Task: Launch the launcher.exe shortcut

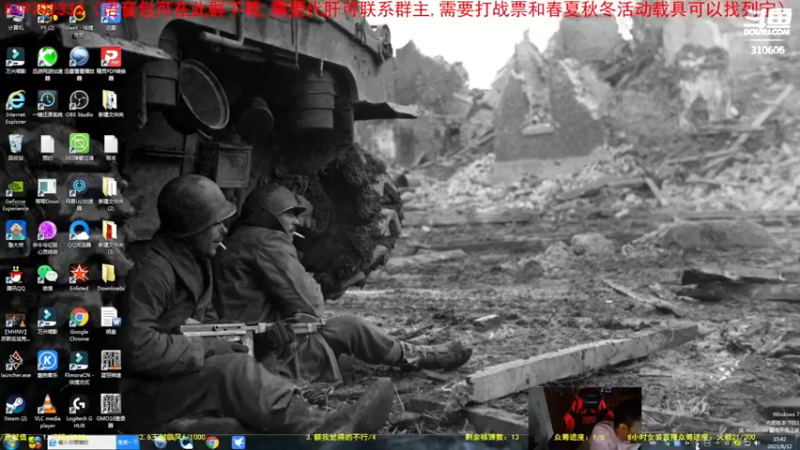Action: point(15,364)
